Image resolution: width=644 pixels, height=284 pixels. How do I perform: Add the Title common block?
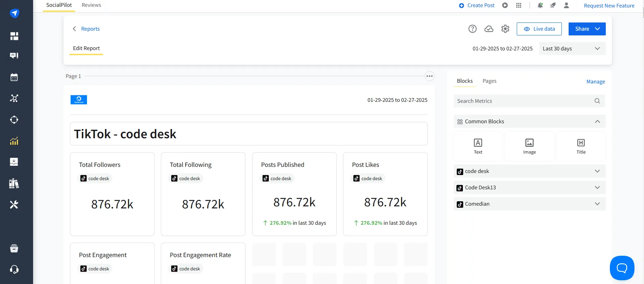point(581,146)
